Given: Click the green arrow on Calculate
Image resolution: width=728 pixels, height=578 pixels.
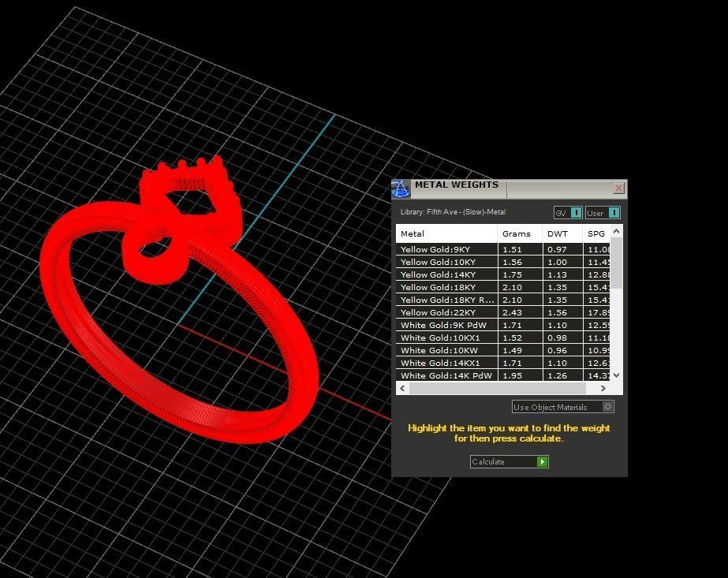Looking at the screenshot, I should point(543,461).
